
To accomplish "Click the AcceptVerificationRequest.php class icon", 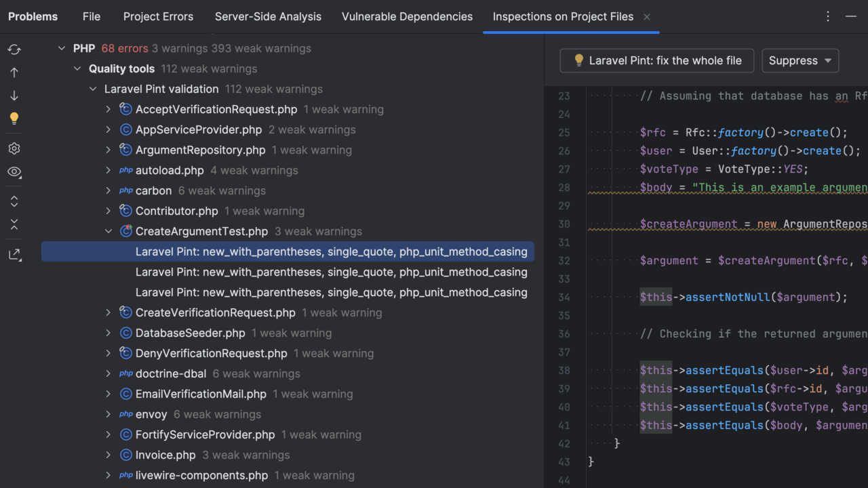I will pos(125,109).
